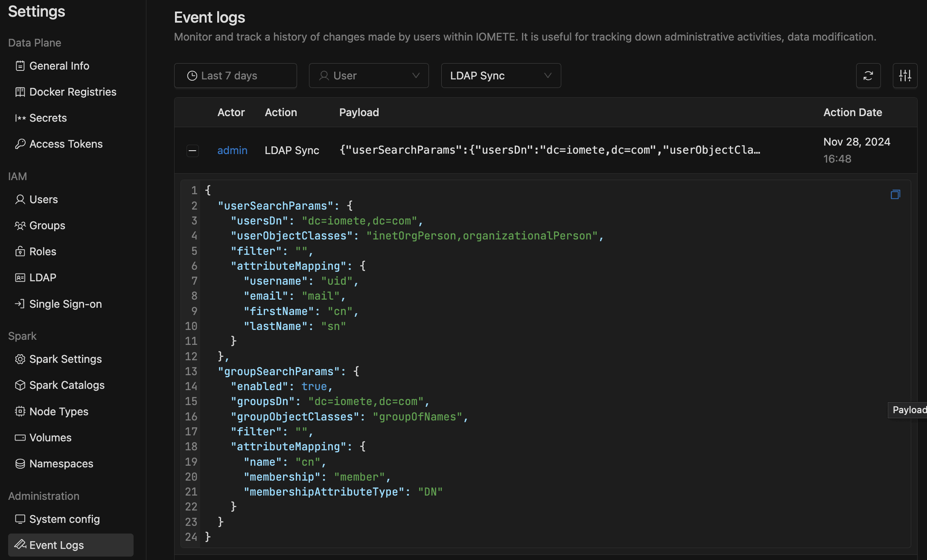927x560 pixels.
Task: Click the clock icon in date filter
Action: click(x=192, y=76)
